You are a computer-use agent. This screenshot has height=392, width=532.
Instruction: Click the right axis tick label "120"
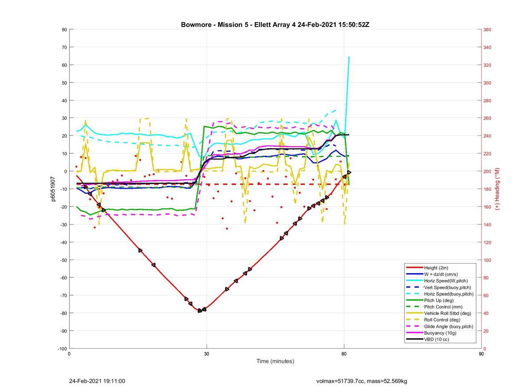[487, 242]
